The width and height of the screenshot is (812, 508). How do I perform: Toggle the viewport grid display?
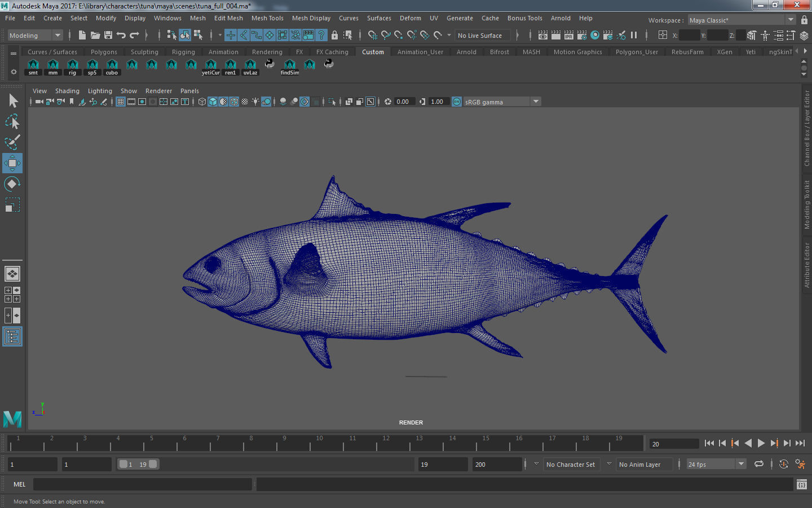121,102
